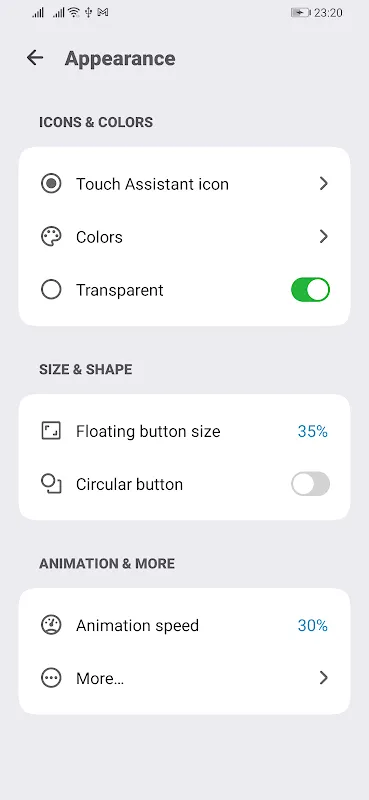Click the battery icon in status bar
This screenshot has width=369, height=800.
click(301, 13)
